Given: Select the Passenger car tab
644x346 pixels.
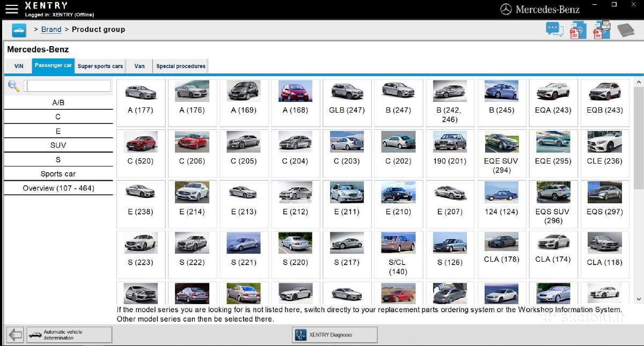Looking at the screenshot, I should pyautogui.click(x=53, y=66).
